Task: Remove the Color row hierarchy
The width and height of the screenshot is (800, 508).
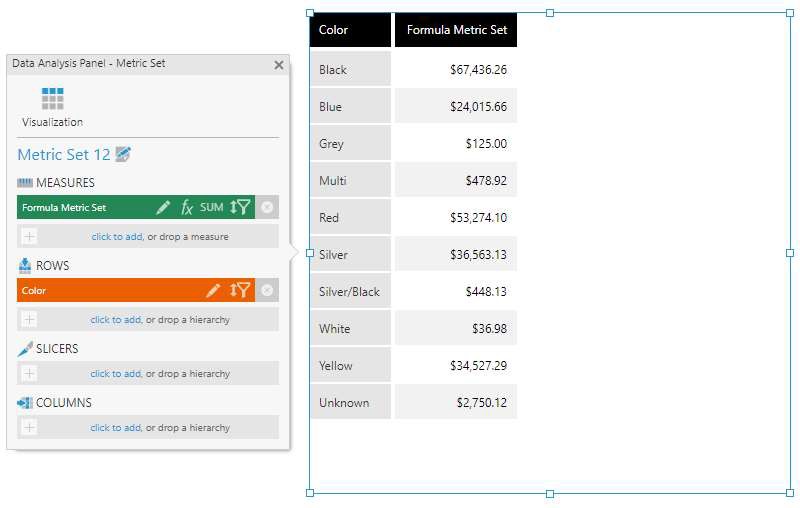Action: pyautogui.click(x=267, y=291)
